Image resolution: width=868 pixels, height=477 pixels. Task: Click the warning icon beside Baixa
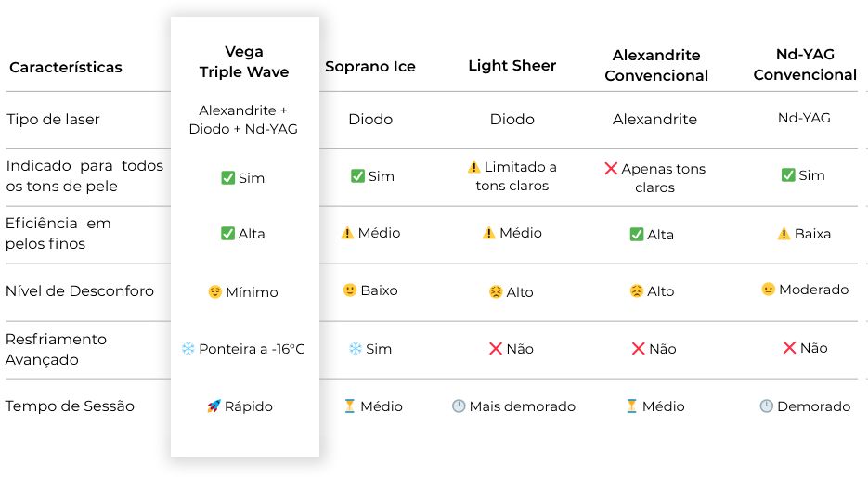pos(784,234)
